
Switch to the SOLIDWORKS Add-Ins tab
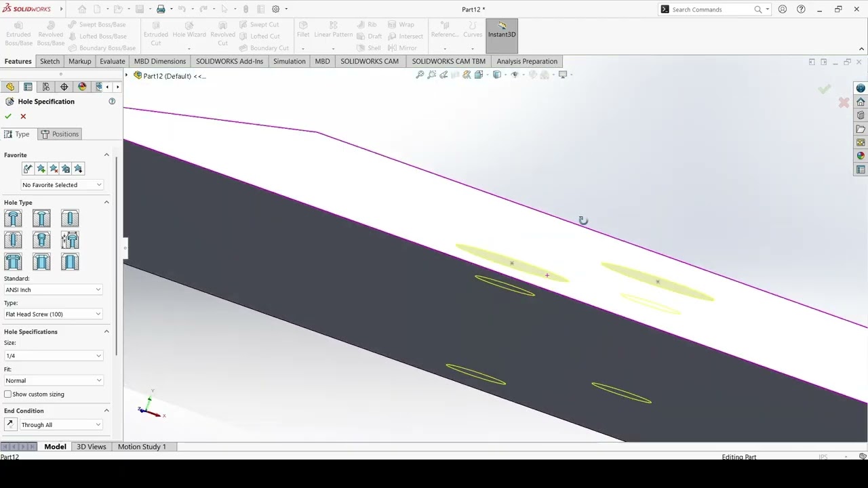tap(229, 61)
